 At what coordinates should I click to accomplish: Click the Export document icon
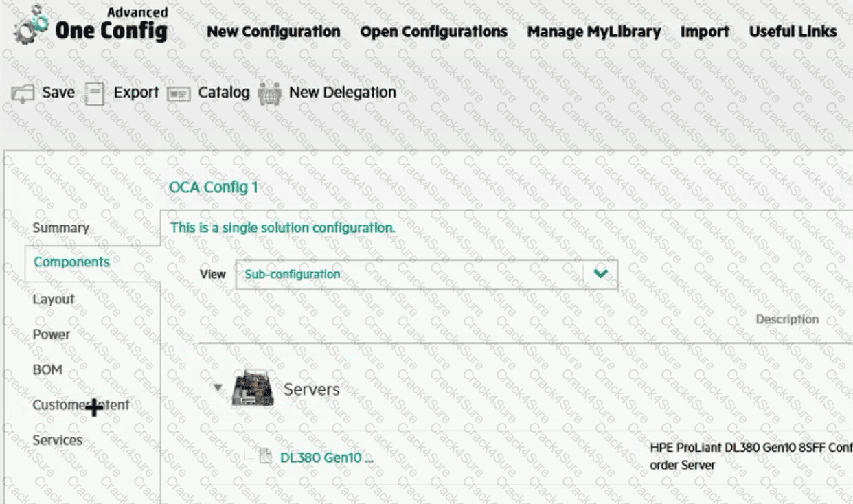coord(93,93)
